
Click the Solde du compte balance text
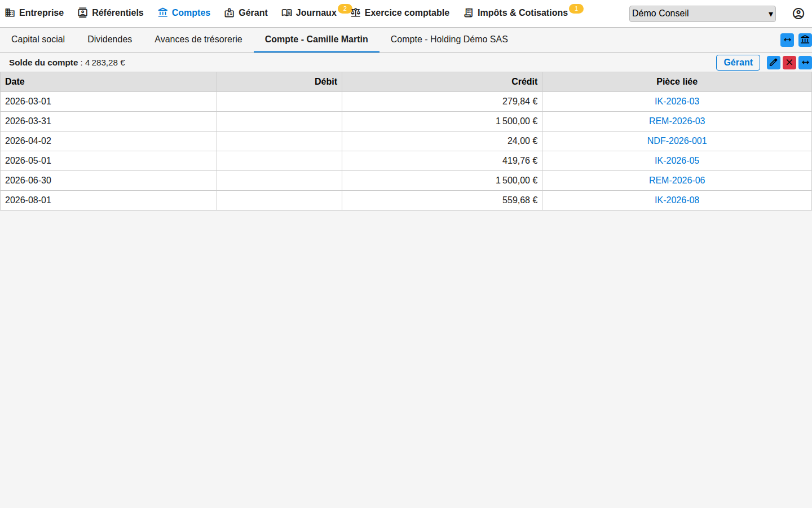click(x=67, y=63)
